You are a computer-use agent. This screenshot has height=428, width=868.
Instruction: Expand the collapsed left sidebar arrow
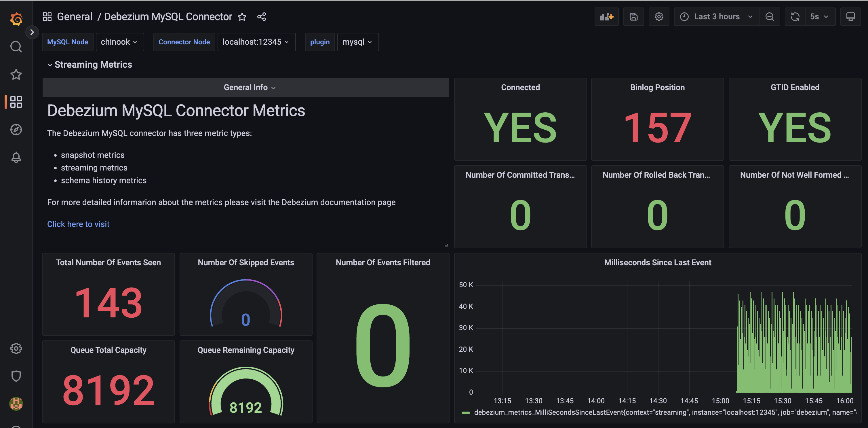point(32,32)
